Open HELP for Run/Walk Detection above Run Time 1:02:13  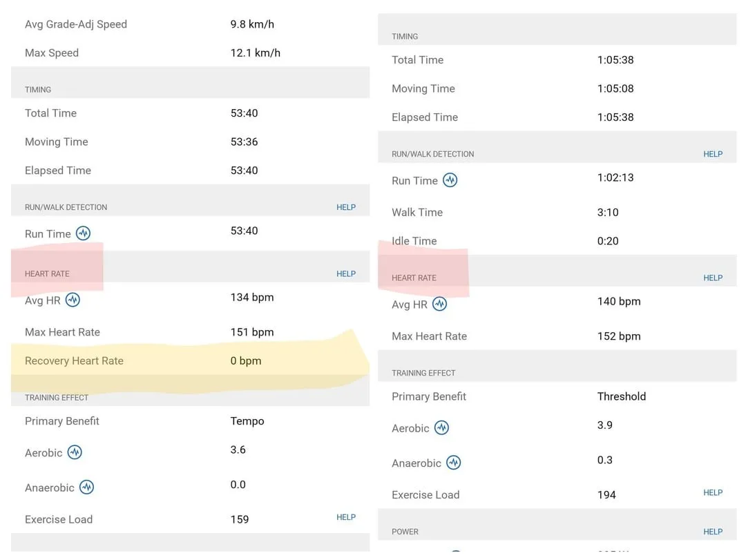713,154
